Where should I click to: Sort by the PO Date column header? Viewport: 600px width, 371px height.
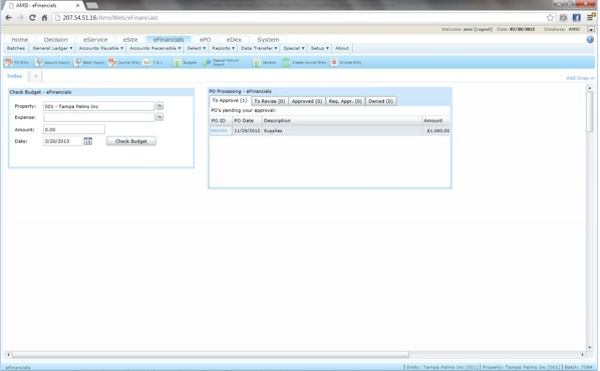(x=247, y=120)
